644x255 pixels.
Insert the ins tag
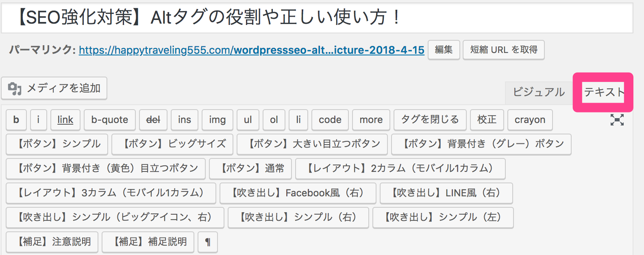pyautogui.click(x=185, y=120)
